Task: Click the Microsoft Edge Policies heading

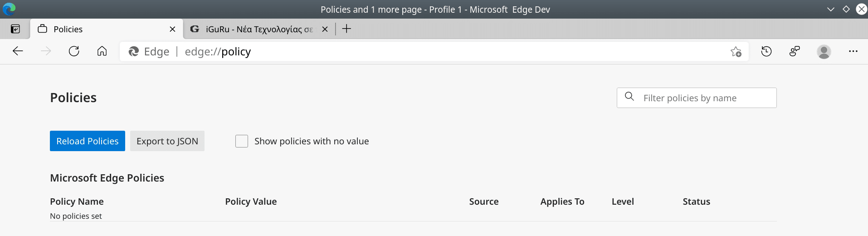Action: click(x=107, y=178)
